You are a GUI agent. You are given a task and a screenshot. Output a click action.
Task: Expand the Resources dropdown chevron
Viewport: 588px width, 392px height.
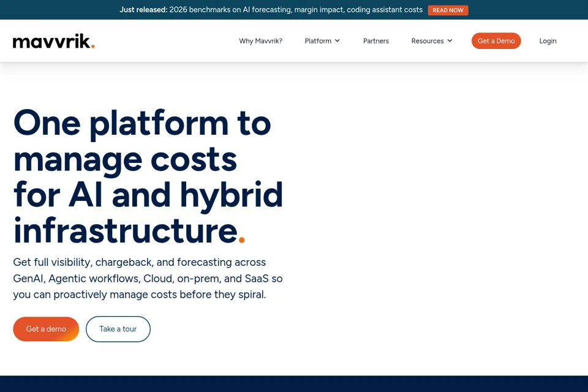click(x=450, y=41)
